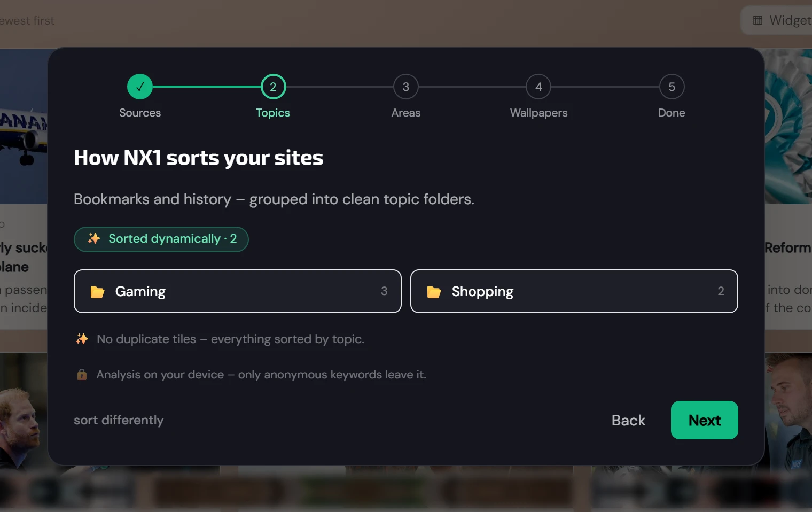The image size is (812, 512).
Task: Jump to step 3 Areas circle
Action: pos(406,87)
